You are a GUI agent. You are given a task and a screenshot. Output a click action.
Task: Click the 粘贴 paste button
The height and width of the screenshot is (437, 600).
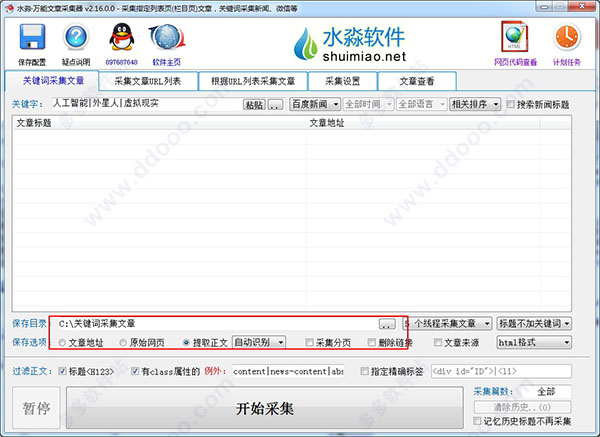252,104
